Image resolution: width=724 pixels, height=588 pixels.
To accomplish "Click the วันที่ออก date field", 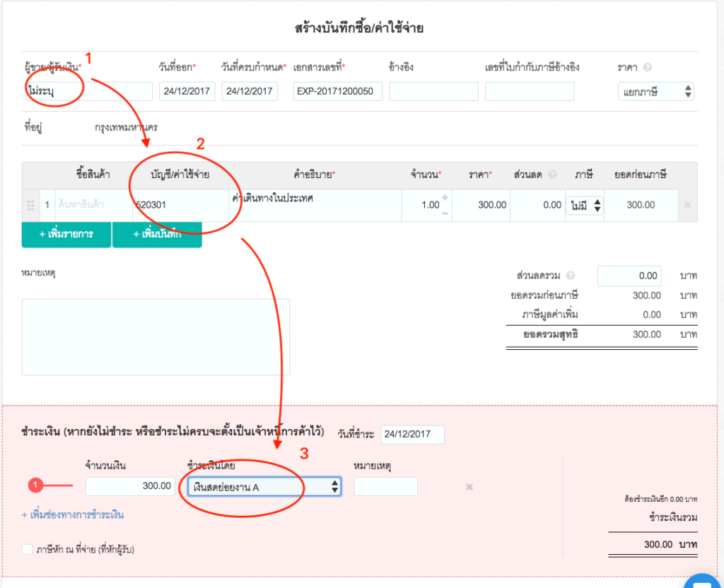I will (187, 90).
